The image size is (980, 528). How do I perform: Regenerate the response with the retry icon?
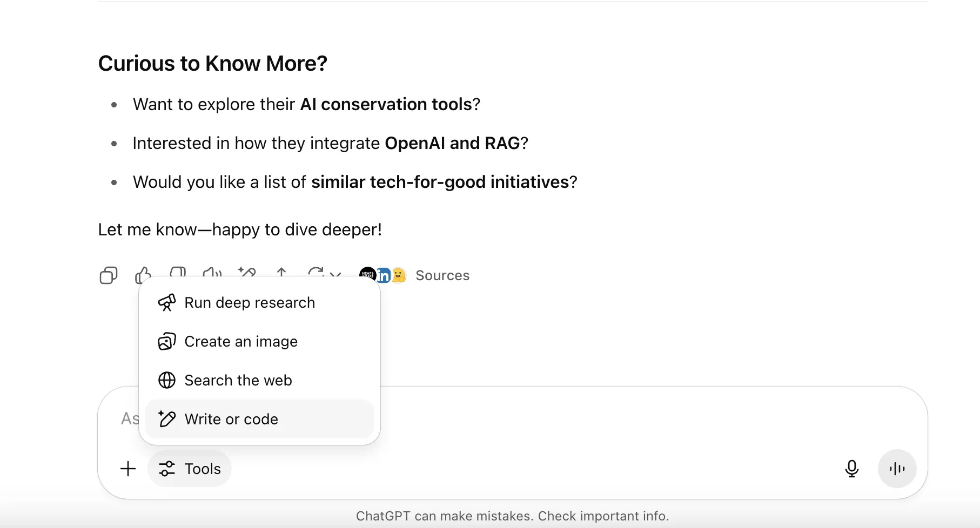point(316,272)
